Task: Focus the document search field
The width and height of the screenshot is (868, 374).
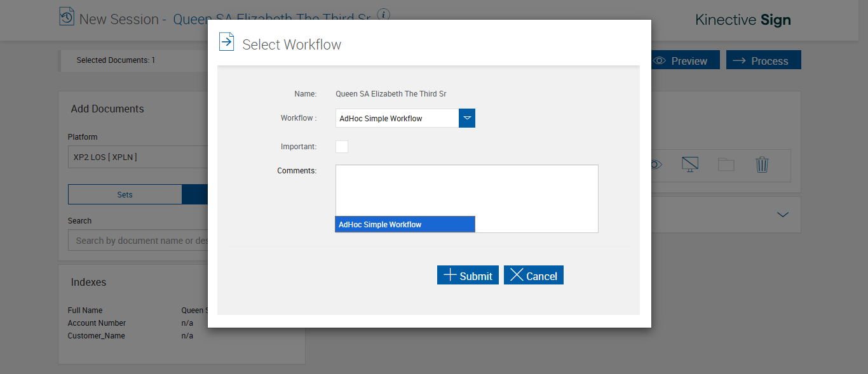Action: (138, 241)
